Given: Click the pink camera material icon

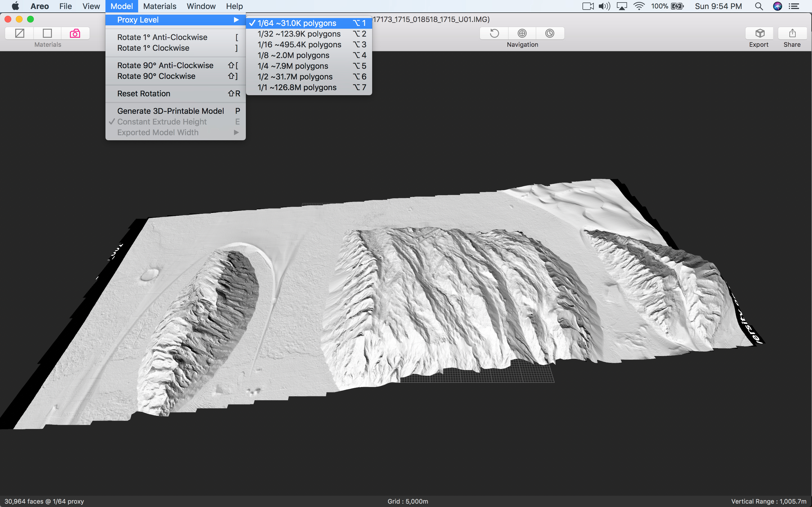Looking at the screenshot, I should click(75, 33).
